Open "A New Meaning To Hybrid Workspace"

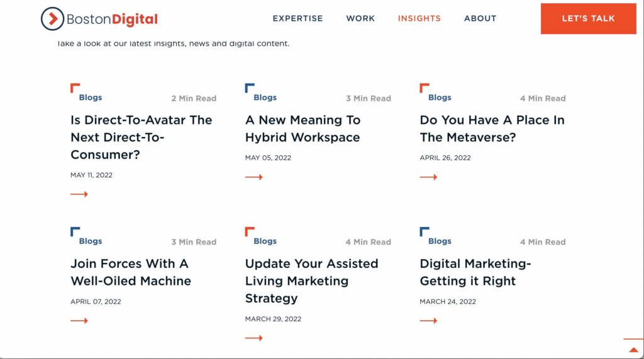pos(303,128)
